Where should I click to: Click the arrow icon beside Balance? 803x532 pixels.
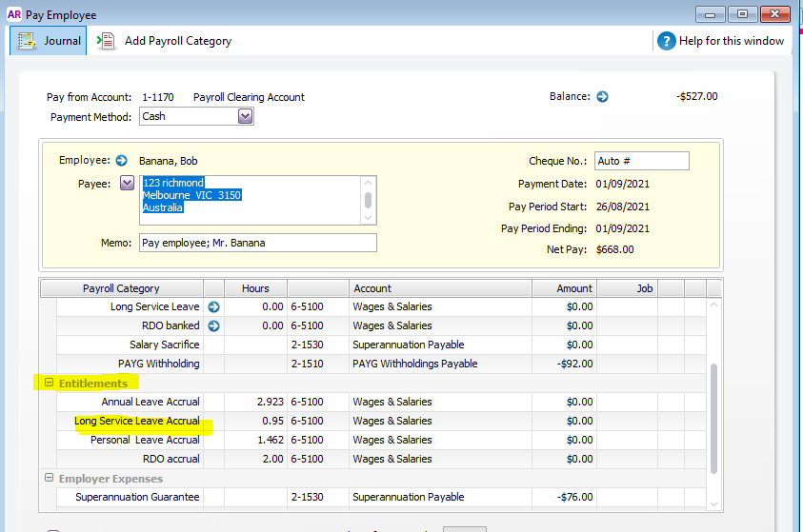point(602,97)
